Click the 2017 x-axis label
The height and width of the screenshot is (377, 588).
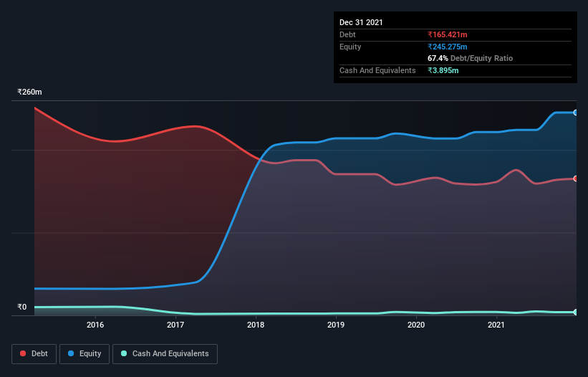(175, 325)
